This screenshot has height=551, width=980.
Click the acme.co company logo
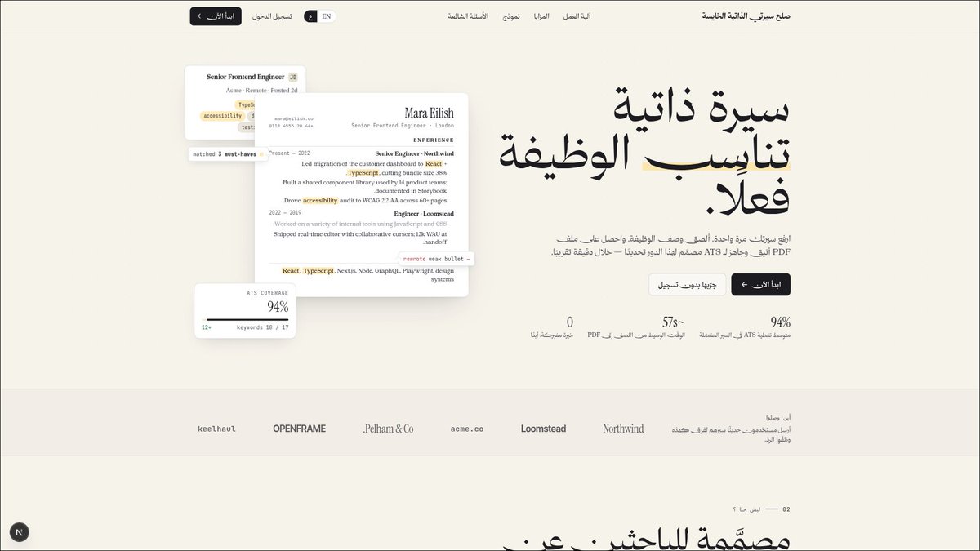click(x=466, y=429)
